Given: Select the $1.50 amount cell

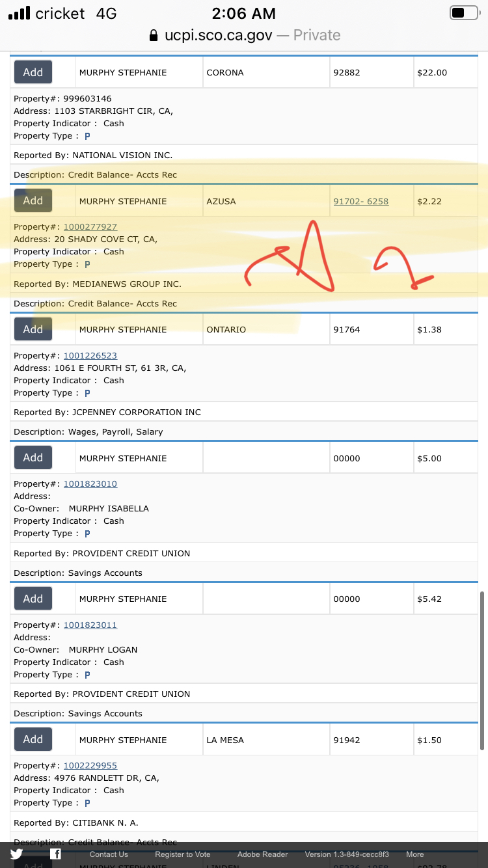Looking at the screenshot, I should pyautogui.click(x=446, y=740).
